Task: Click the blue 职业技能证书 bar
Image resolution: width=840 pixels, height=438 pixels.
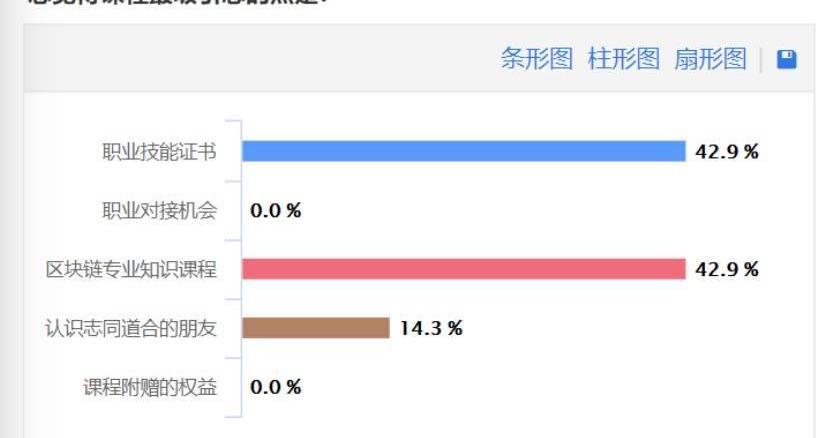Action: click(463, 151)
